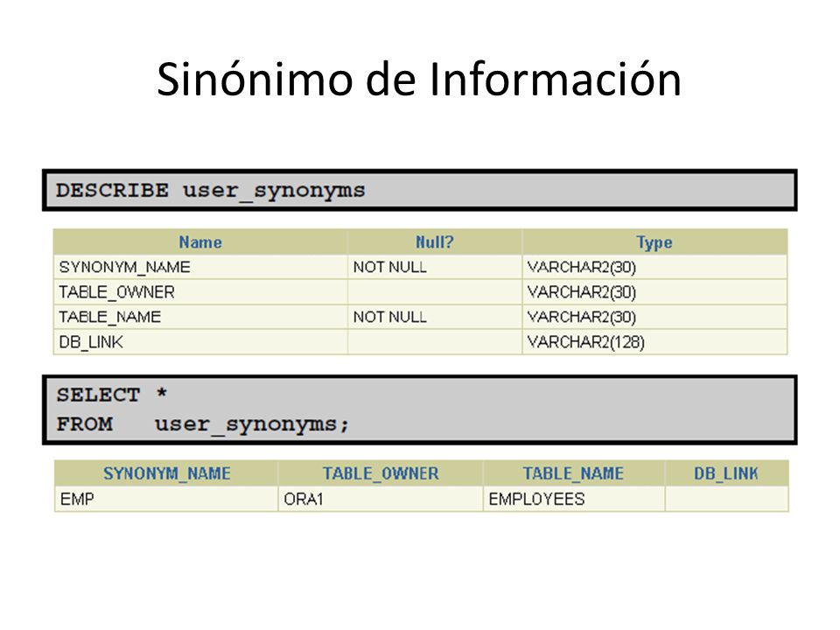Click 'VARCHAR2(30)' in the TABLE_OWNER row

pyautogui.click(x=582, y=292)
